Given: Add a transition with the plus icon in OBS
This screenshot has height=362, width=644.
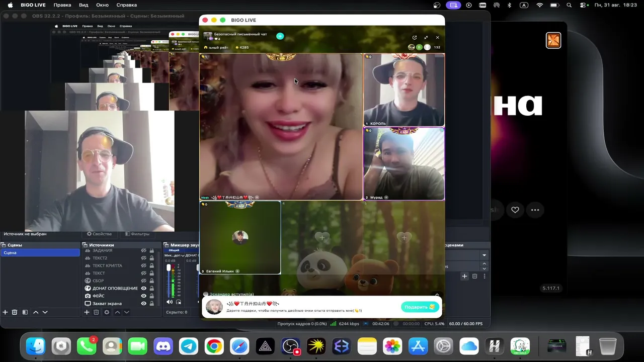Looking at the screenshot, I should click(464, 276).
